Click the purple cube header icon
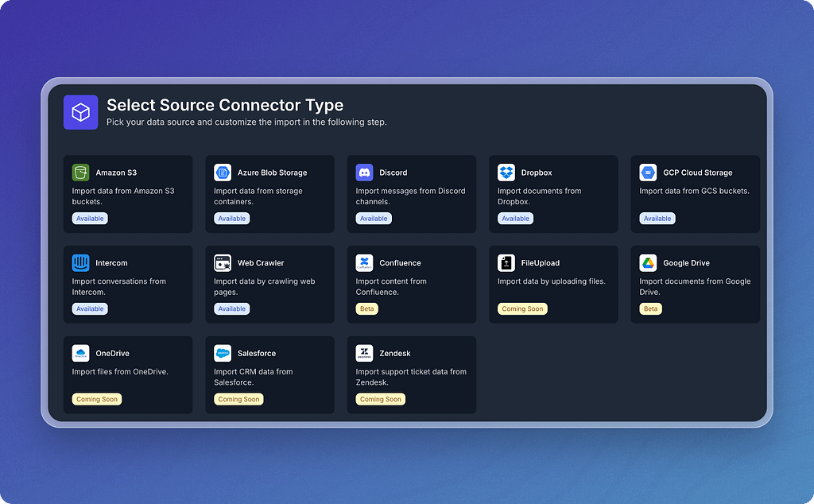 pyautogui.click(x=80, y=112)
